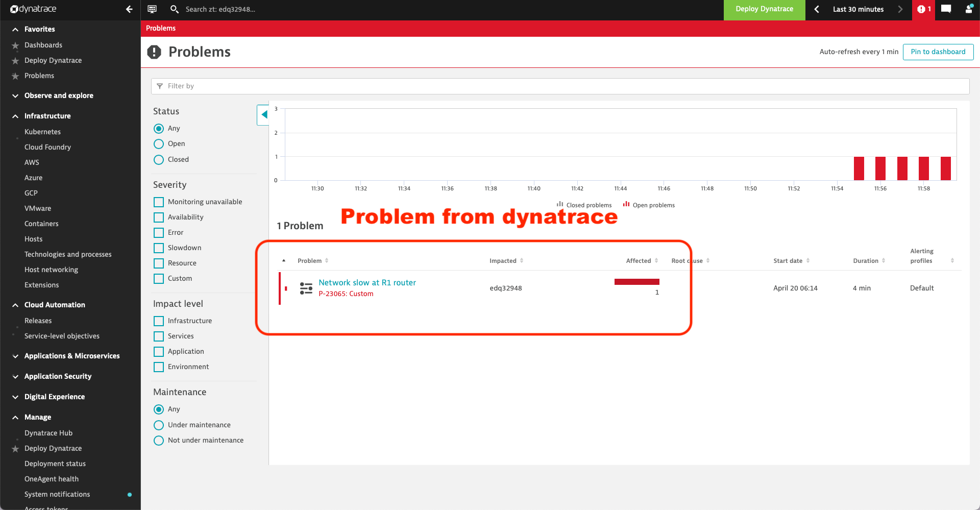Sort problems using the Start date arrows

(807, 260)
